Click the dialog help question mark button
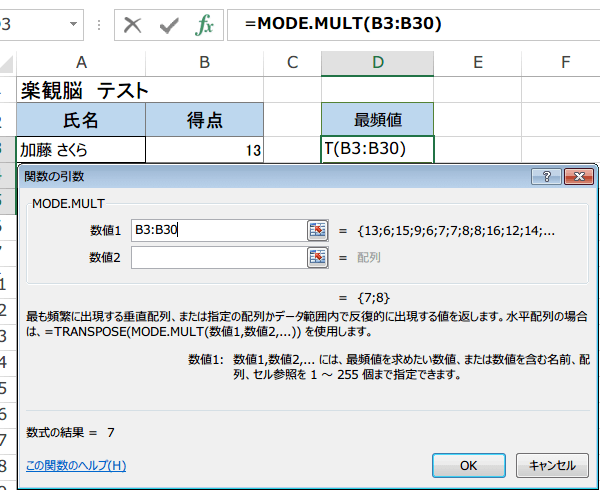The image size is (600, 490). coord(546,177)
